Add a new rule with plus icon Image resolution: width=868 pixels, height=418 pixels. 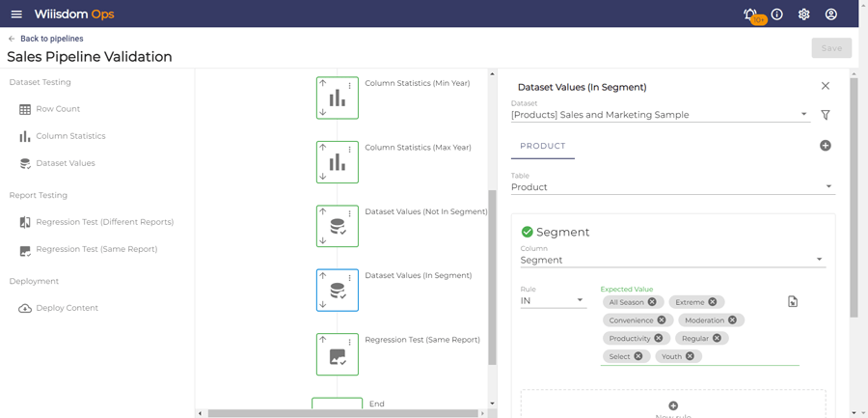point(673,405)
